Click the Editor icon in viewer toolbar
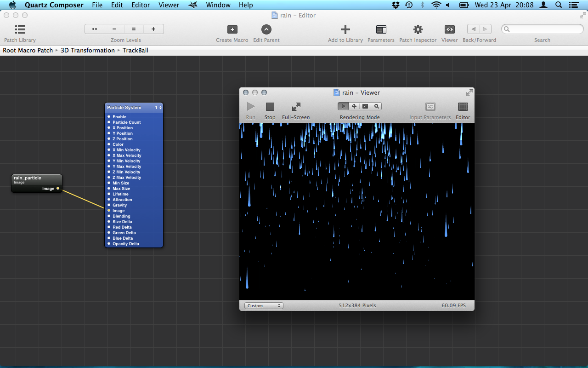Viewport: 588px width, 368px height. tap(463, 107)
